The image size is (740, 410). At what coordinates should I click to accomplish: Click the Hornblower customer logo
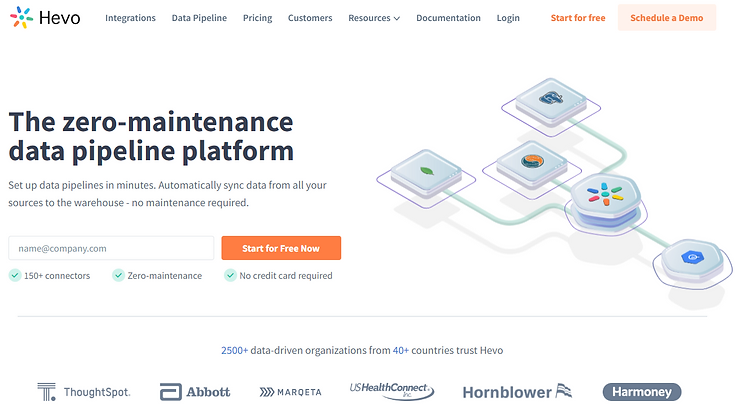pos(517,392)
